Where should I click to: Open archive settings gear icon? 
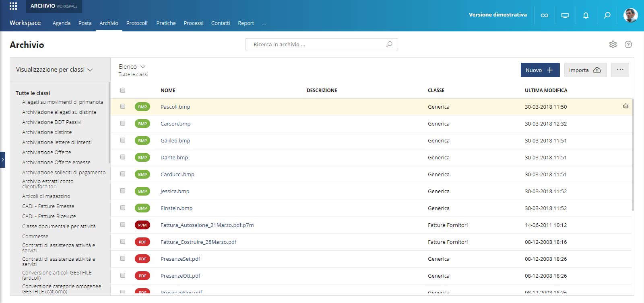tap(613, 45)
